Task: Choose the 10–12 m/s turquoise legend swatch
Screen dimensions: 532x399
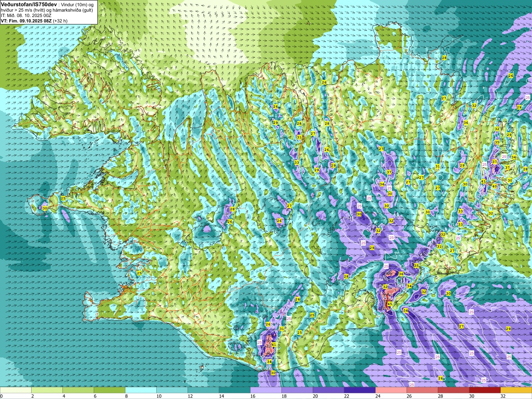Action: click(x=172, y=390)
